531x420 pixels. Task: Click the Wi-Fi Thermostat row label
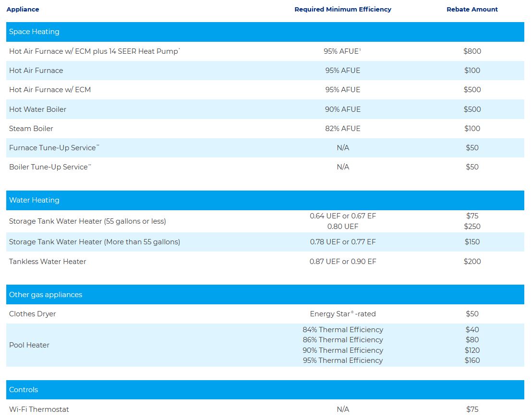[x=39, y=409]
